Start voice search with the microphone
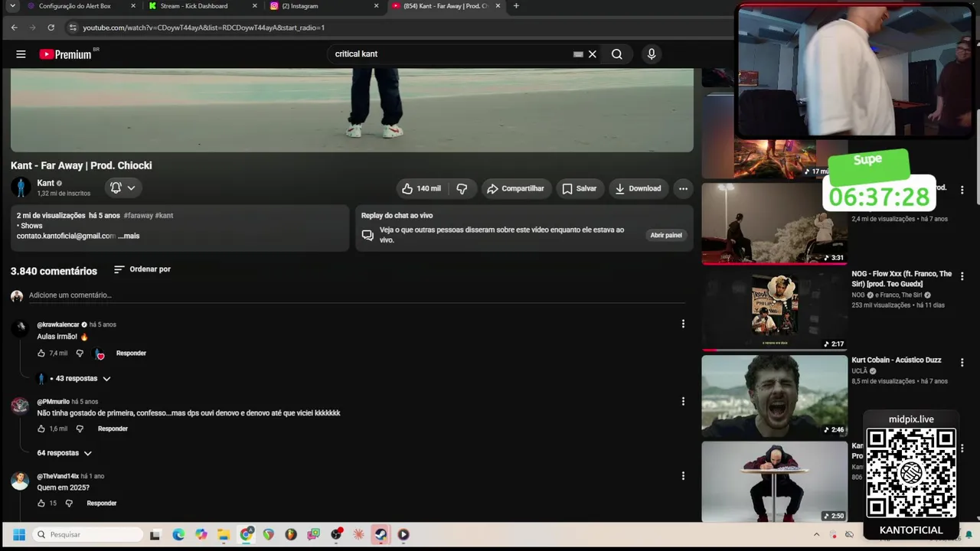Viewport: 980px width, 551px height. pos(652,54)
